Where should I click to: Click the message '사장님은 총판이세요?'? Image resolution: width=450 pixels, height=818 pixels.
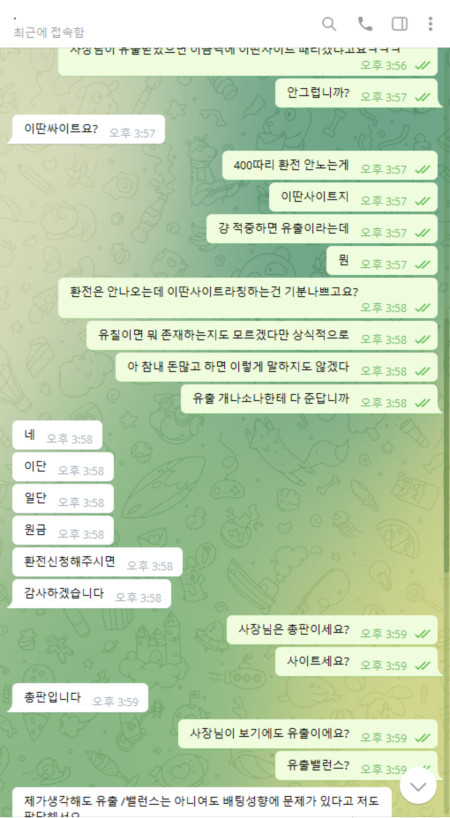click(x=332, y=630)
